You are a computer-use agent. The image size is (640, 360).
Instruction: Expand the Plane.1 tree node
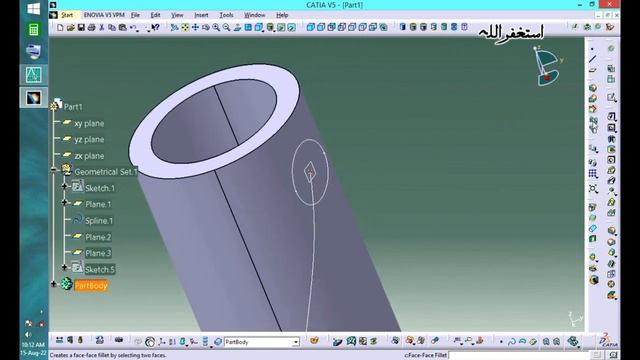(x=64, y=202)
